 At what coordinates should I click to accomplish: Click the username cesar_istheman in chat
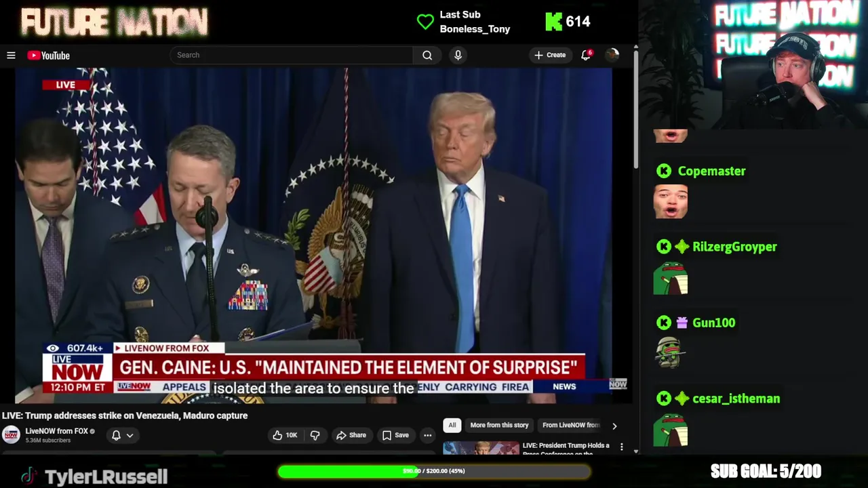pyautogui.click(x=736, y=399)
